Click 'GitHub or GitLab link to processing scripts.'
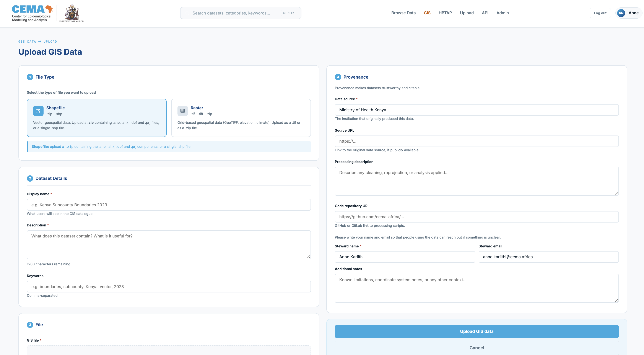 point(369,226)
